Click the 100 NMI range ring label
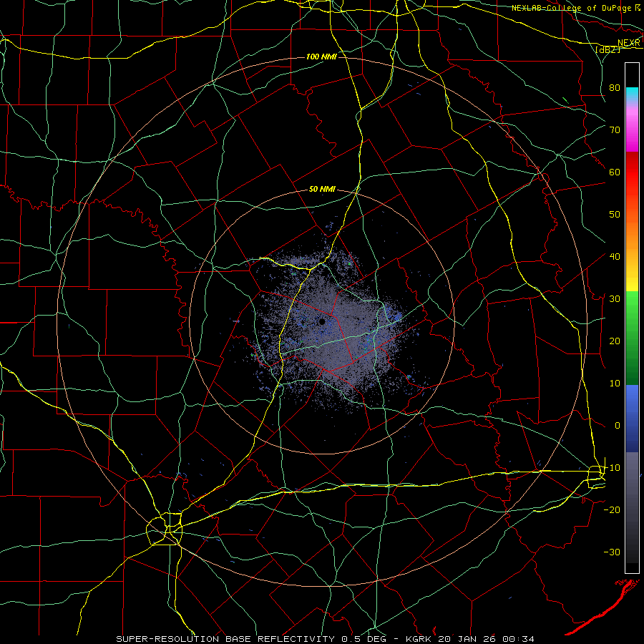 [321, 57]
